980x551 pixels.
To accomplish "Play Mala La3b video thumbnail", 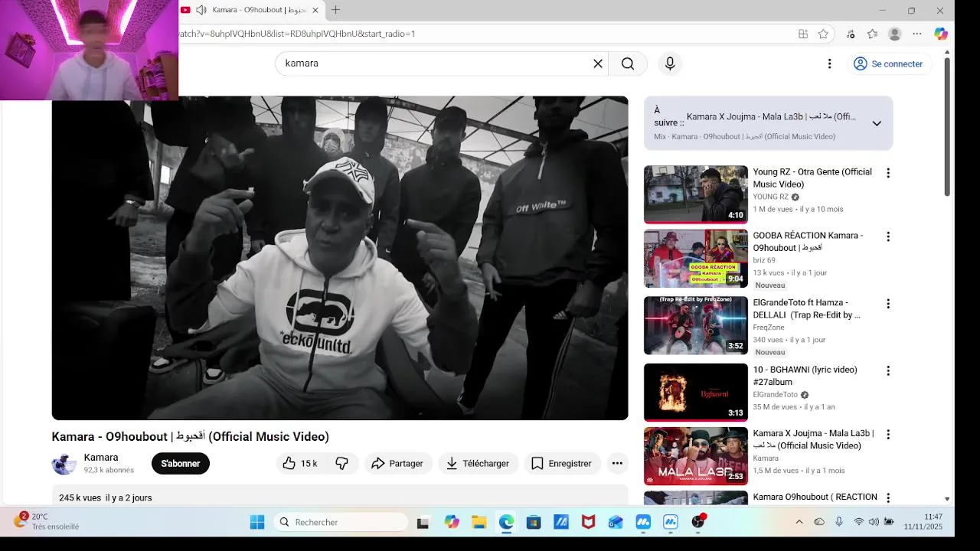I will click(696, 456).
